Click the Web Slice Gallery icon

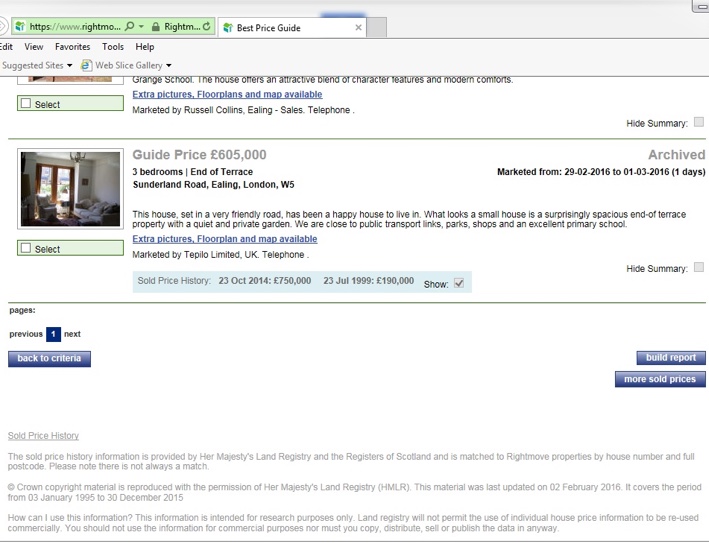[87, 66]
